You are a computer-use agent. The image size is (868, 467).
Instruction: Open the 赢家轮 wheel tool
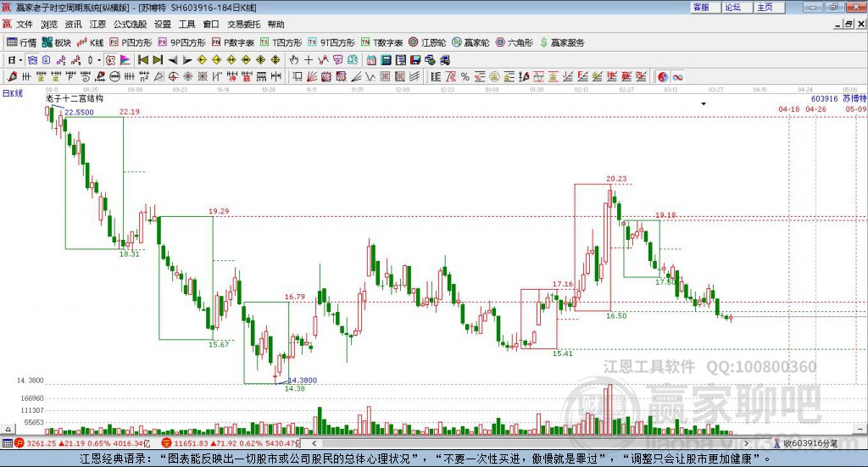[470, 42]
